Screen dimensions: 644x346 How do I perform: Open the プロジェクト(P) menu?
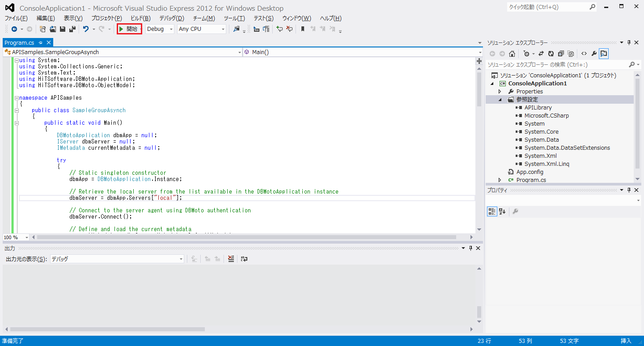pos(106,18)
